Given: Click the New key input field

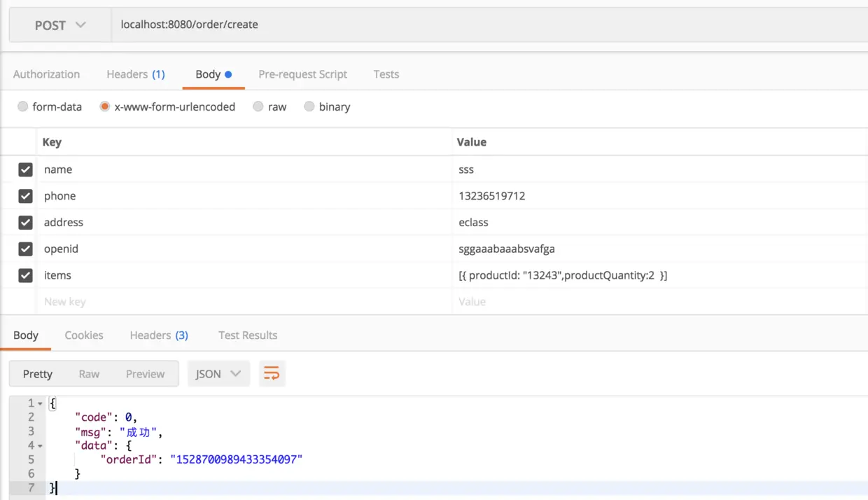Looking at the screenshot, I should 244,302.
